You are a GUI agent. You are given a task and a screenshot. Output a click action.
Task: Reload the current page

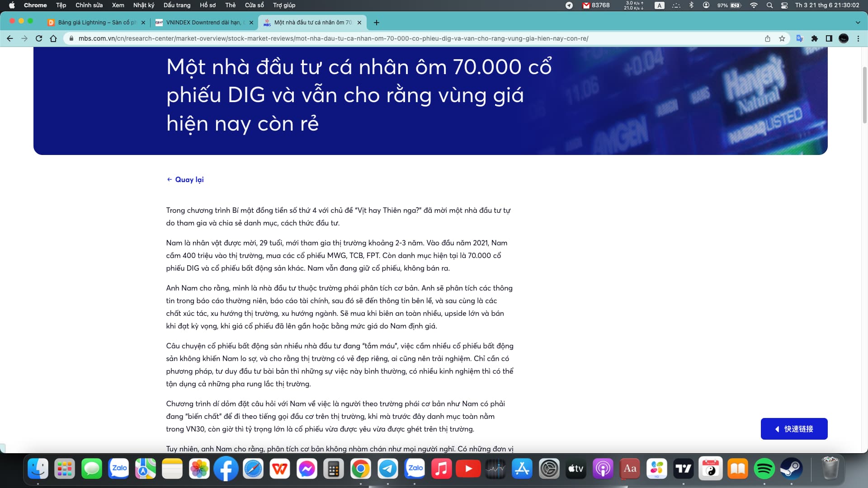(39, 38)
